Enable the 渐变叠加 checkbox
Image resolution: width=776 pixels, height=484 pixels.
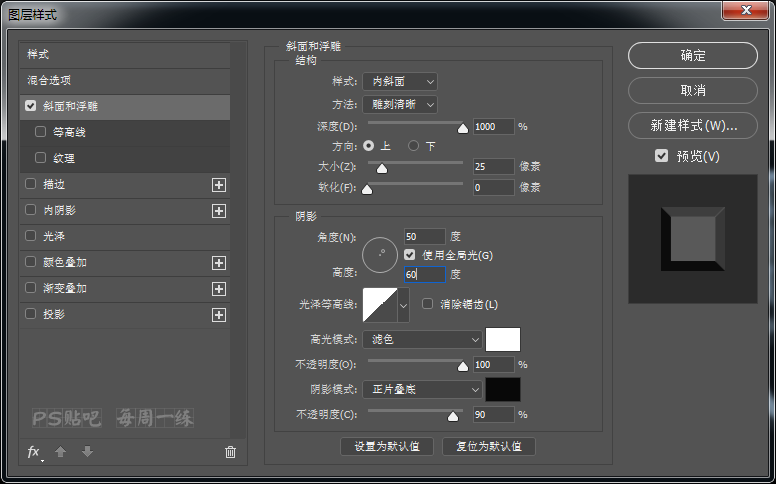coord(31,288)
